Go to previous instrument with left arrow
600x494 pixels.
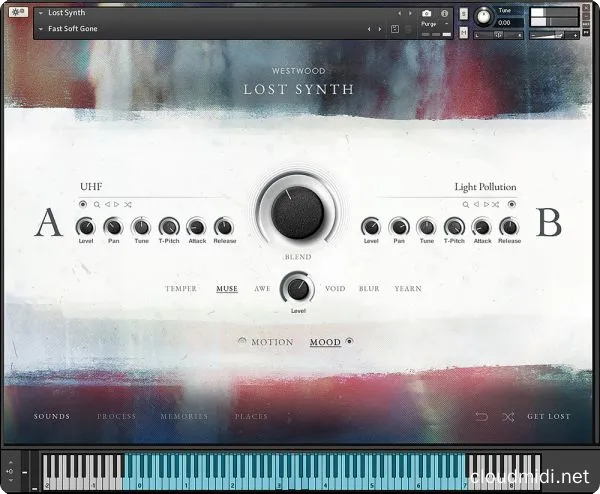399,13
